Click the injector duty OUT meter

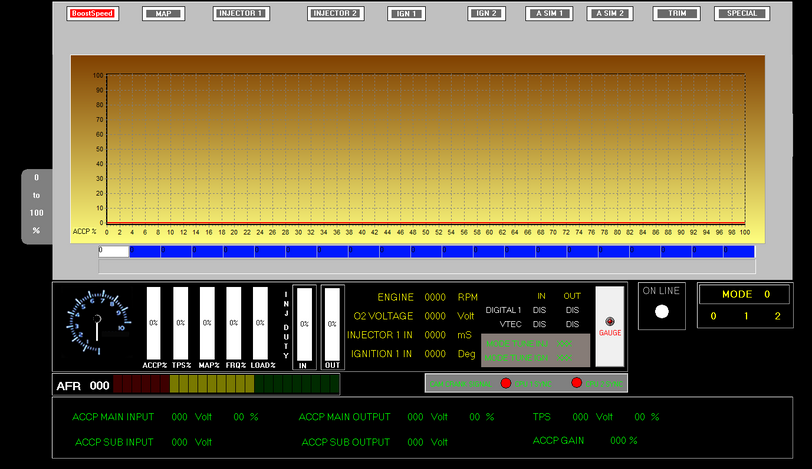pyautogui.click(x=332, y=324)
